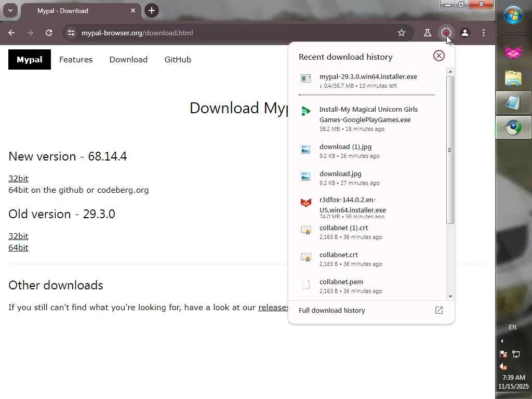Open the Chrome-like browser taskbar icon
532x399 pixels.
tap(513, 128)
